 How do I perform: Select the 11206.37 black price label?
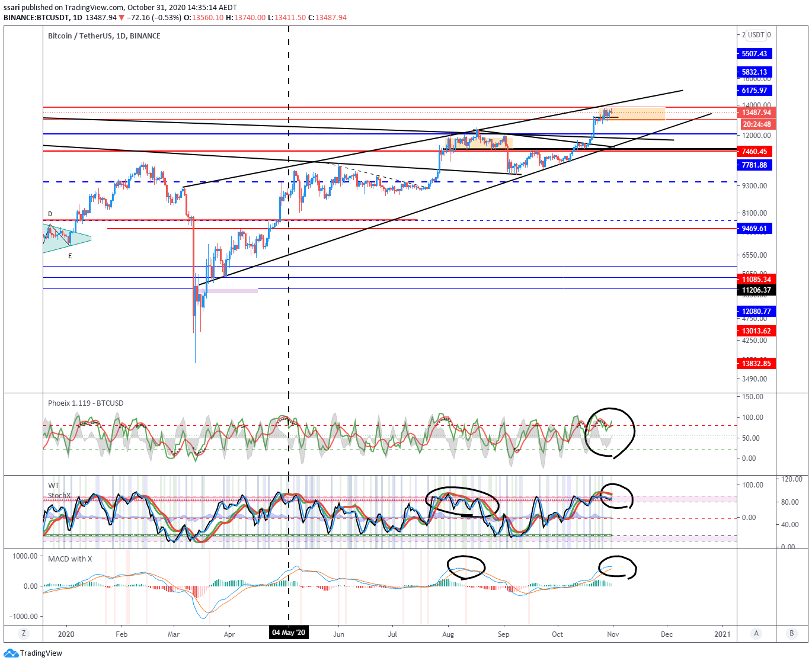tap(756, 290)
